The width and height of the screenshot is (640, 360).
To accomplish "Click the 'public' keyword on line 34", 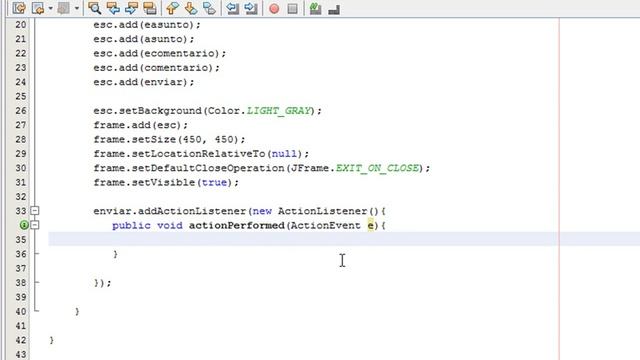I will click(x=131, y=225).
